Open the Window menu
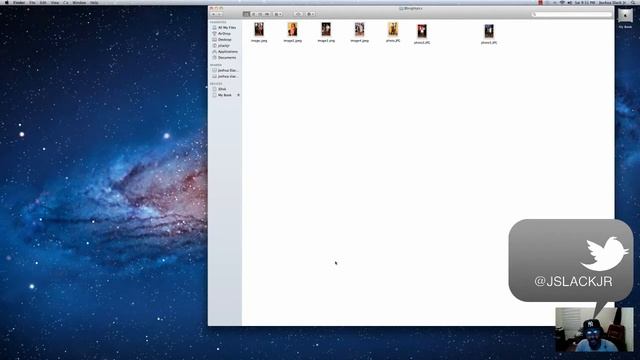 (x=79, y=2)
